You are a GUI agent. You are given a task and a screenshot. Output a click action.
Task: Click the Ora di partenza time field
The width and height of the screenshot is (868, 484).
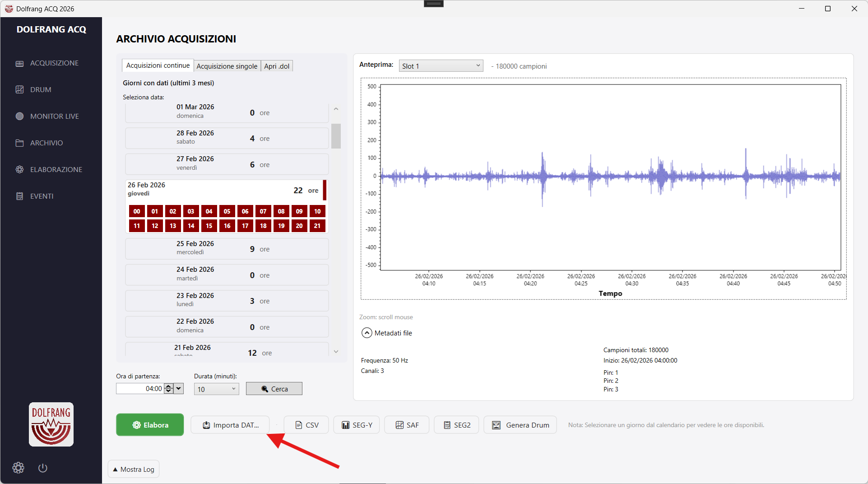pyautogui.click(x=139, y=389)
